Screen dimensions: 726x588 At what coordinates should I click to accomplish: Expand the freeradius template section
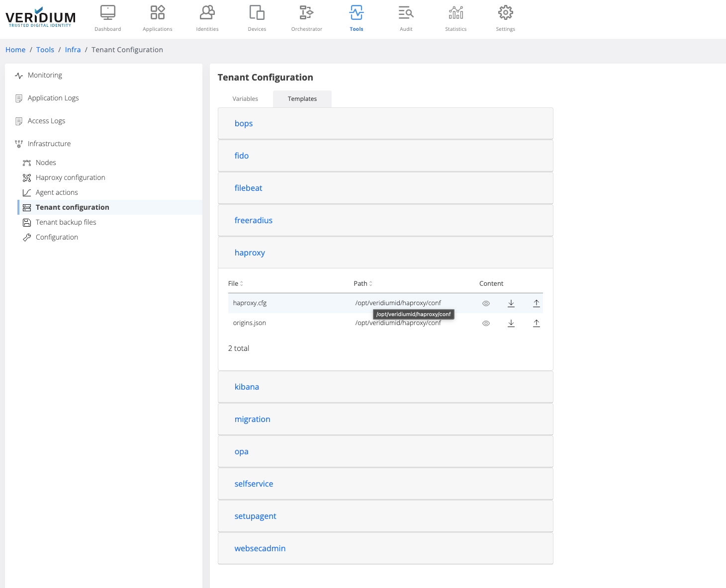coord(253,221)
